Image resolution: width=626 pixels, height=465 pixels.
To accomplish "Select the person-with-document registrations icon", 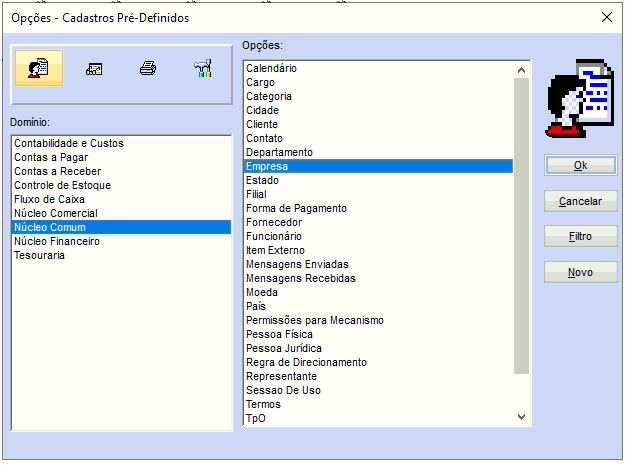I will click(39, 69).
